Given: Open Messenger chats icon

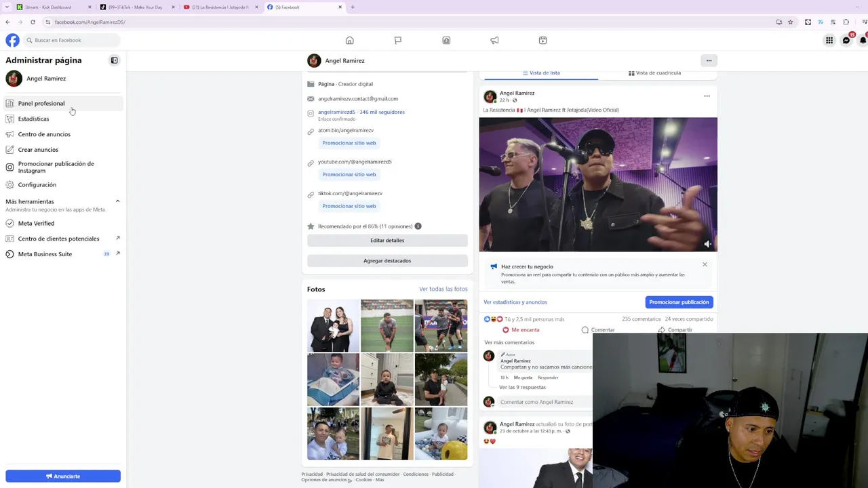Looking at the screenshot, I should 846,40.
